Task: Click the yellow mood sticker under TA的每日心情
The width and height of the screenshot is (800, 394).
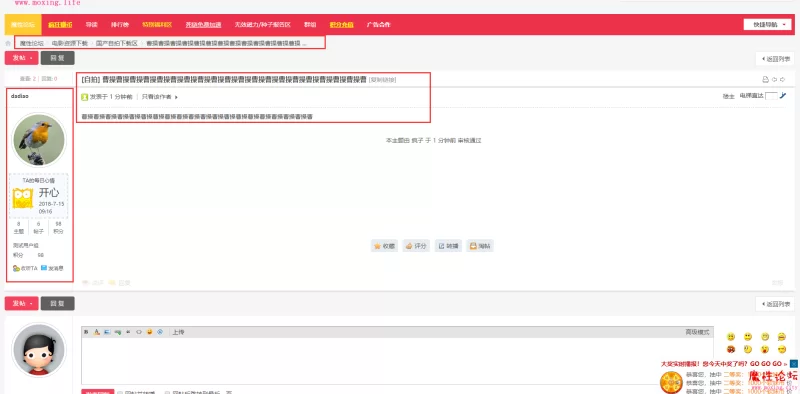Action: [x=23, y=198]
